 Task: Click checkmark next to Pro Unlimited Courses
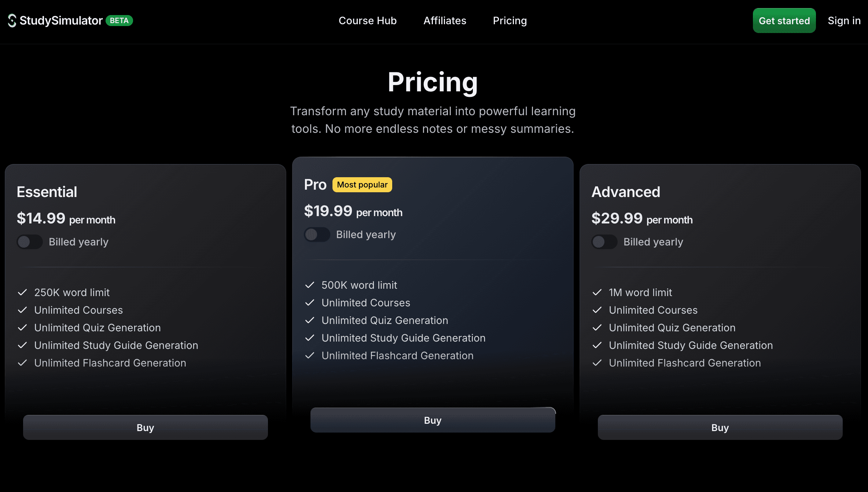click(x=310, y=303)
